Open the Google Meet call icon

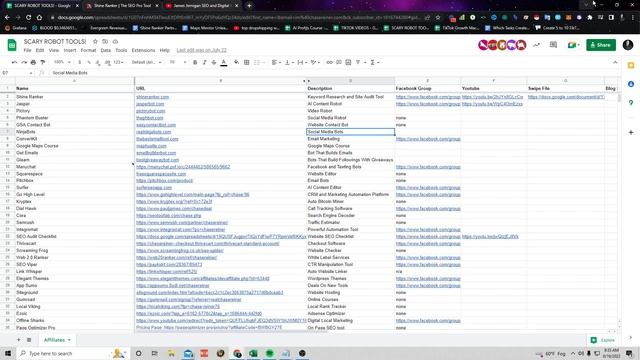pos(573,45)
